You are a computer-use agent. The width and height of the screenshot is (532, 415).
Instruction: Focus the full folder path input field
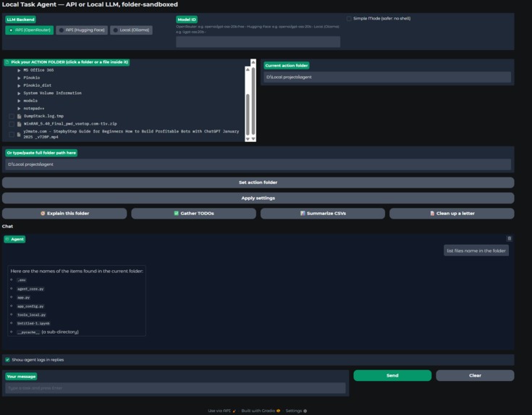[x=258, y=164]
